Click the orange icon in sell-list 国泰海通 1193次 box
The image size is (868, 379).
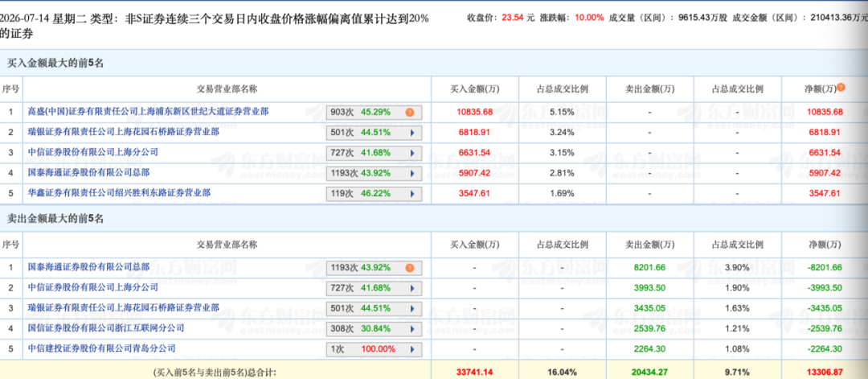click(x=410, y=268)
